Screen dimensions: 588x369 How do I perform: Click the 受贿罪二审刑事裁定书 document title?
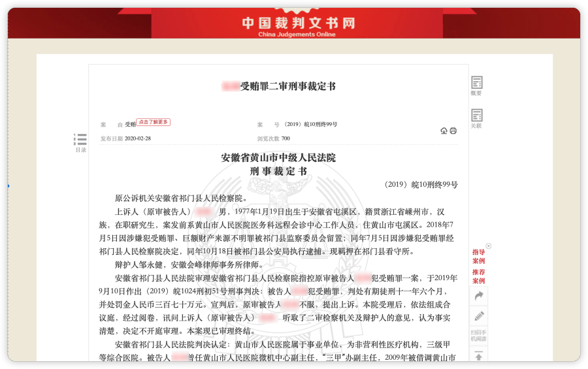(279, 86)
